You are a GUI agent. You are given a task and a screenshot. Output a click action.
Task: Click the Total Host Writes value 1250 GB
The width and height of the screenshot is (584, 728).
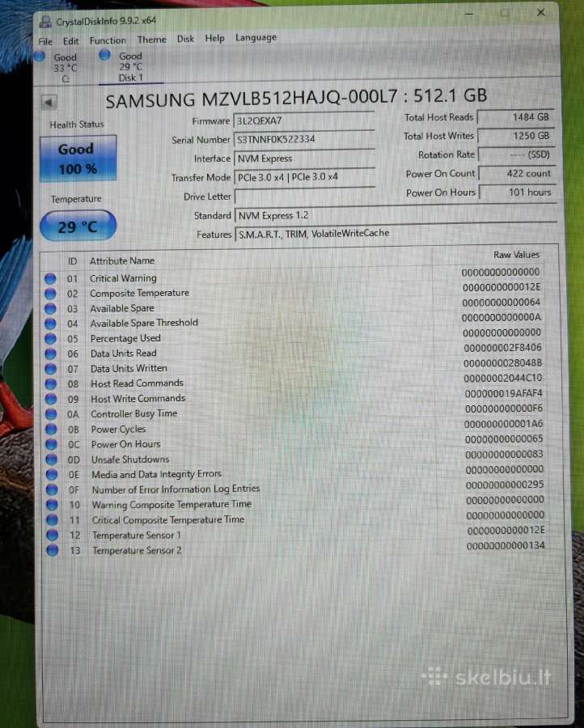[516, 136]
